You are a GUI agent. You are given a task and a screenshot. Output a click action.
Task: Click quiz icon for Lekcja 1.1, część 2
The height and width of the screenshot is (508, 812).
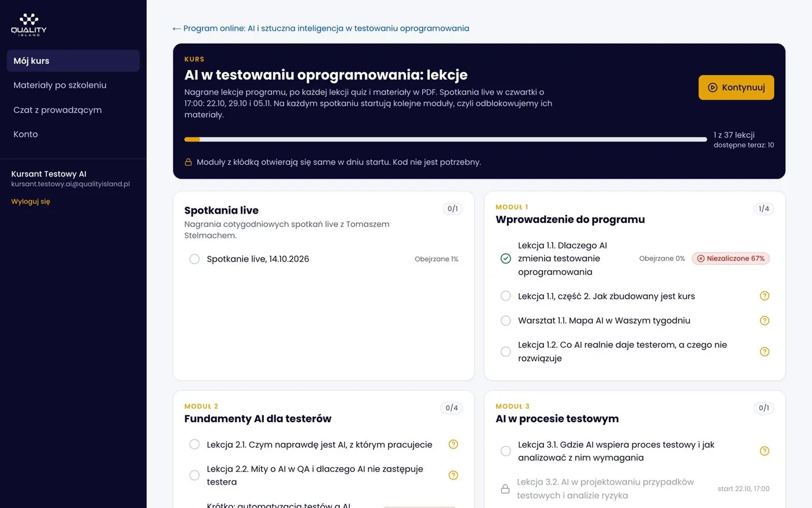pos(764,296)
